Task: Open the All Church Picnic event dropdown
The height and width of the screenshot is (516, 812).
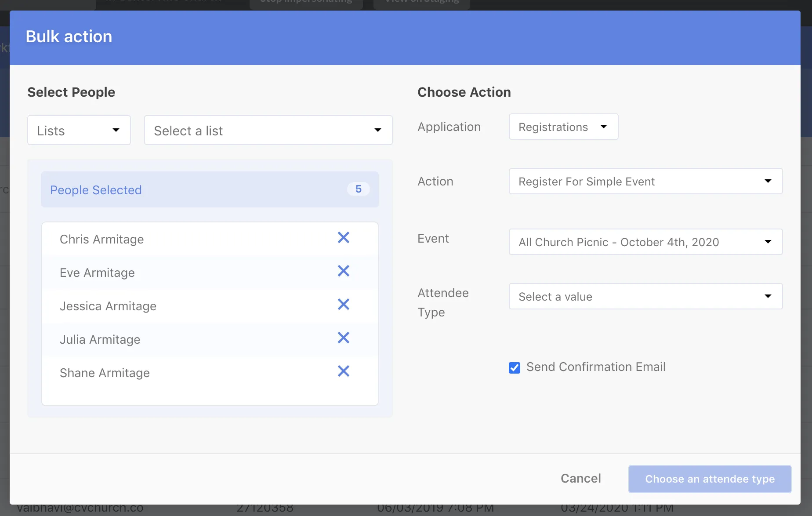Action: pyautogui.click(x=645, y=242)
